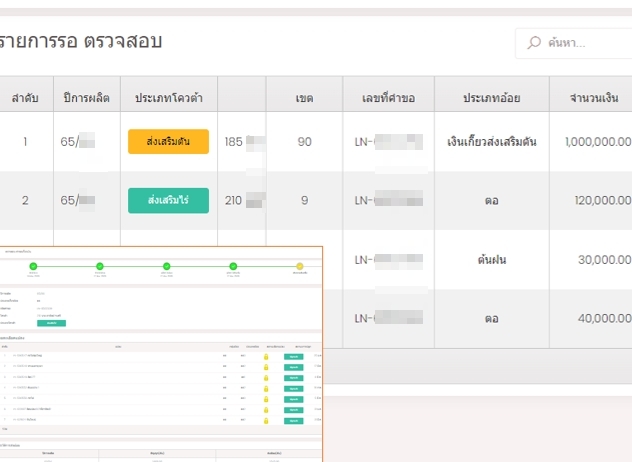Click the ประเภทย่อย column header
The image size is (632, 462).
pyautogui.click(x=491, y=98)
